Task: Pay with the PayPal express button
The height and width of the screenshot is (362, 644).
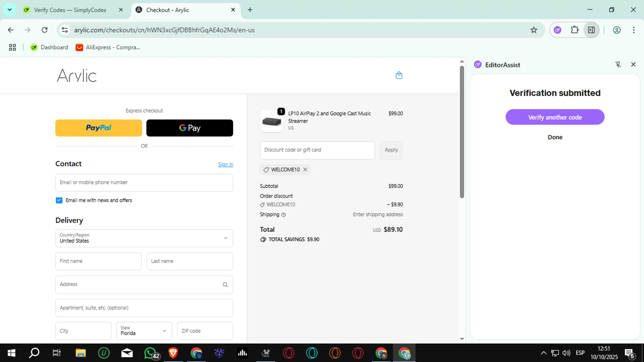Action: coord(99,128)
